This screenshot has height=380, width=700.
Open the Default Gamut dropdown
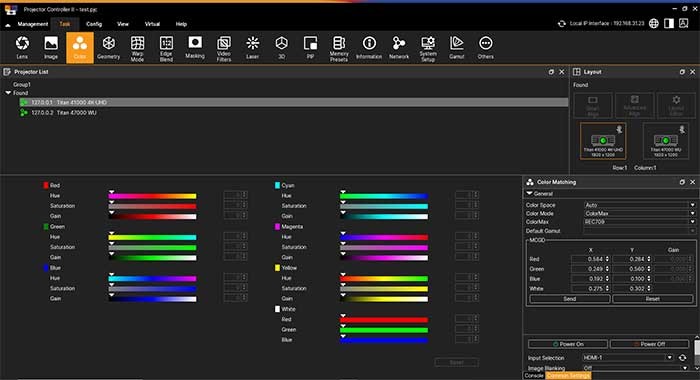click(640, 230)
